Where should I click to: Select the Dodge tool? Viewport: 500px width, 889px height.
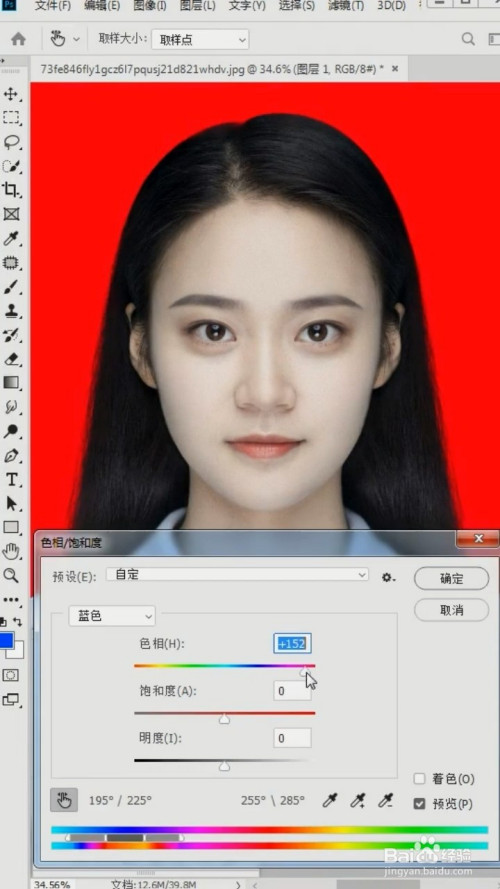click(x=11, y=431)
